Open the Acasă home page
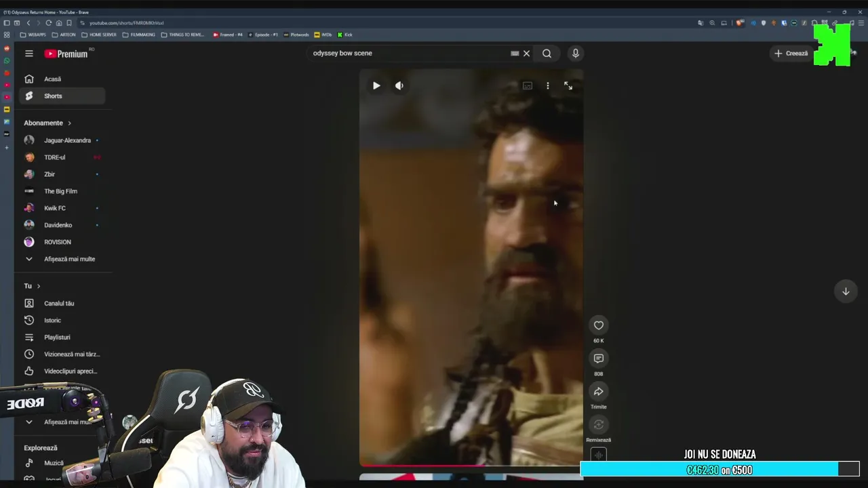Image resolution: width=868 pixels, height=488 pixels. click(x=62, y=79)
